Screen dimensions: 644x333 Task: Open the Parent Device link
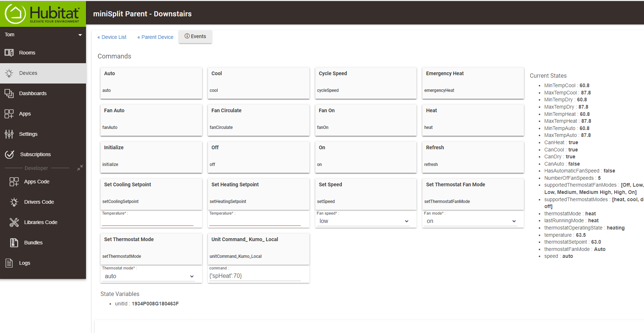[x=155, y=37]
